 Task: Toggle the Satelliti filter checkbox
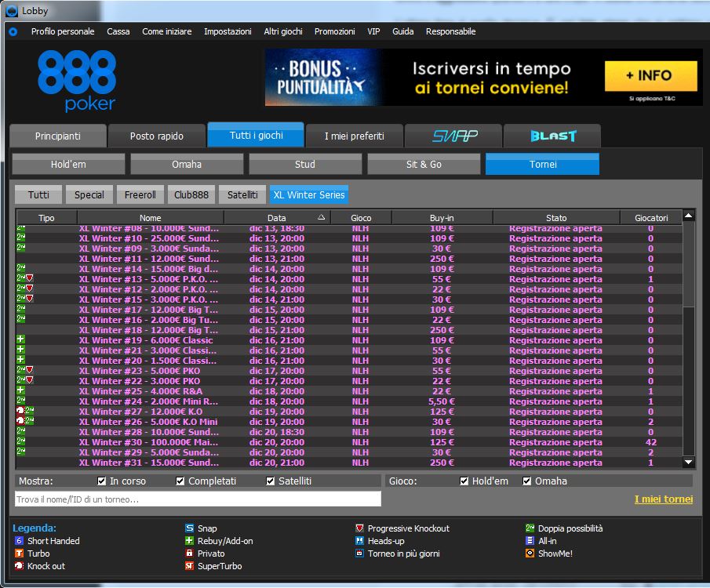coord(271,481)
